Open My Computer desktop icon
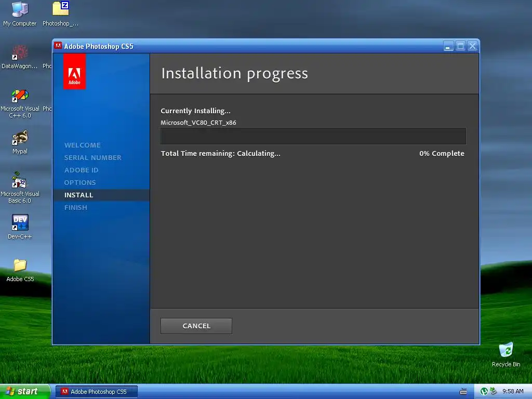The image size is (532, 399). (20, 14)
